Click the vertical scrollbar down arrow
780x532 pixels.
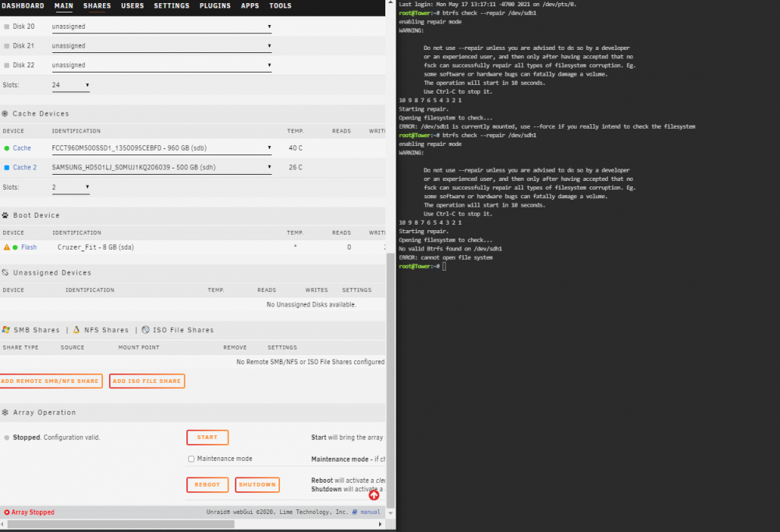click(x=391, y=512)
